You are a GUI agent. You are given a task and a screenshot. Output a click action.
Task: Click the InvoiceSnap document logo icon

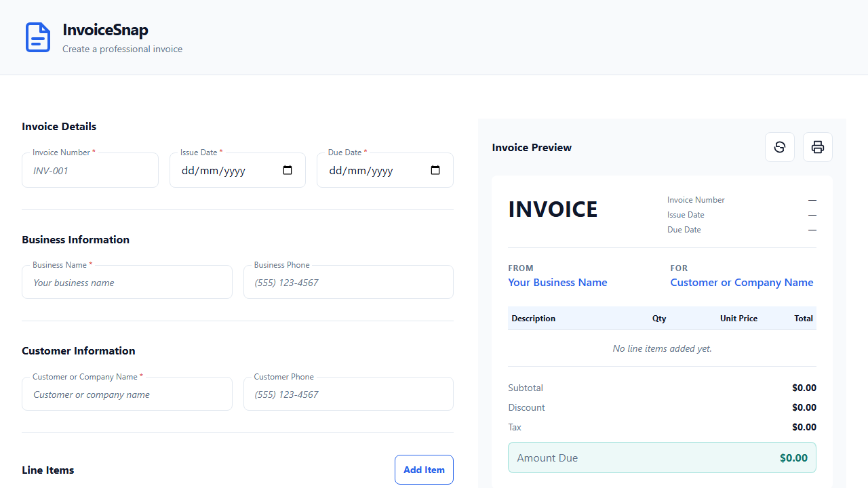(x=38, y=37)
